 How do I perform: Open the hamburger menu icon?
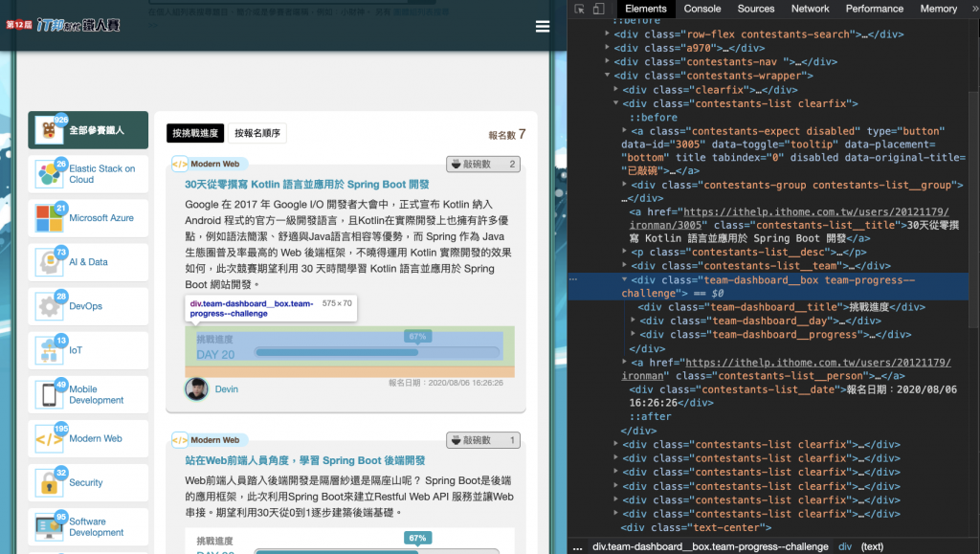(543, 26)
